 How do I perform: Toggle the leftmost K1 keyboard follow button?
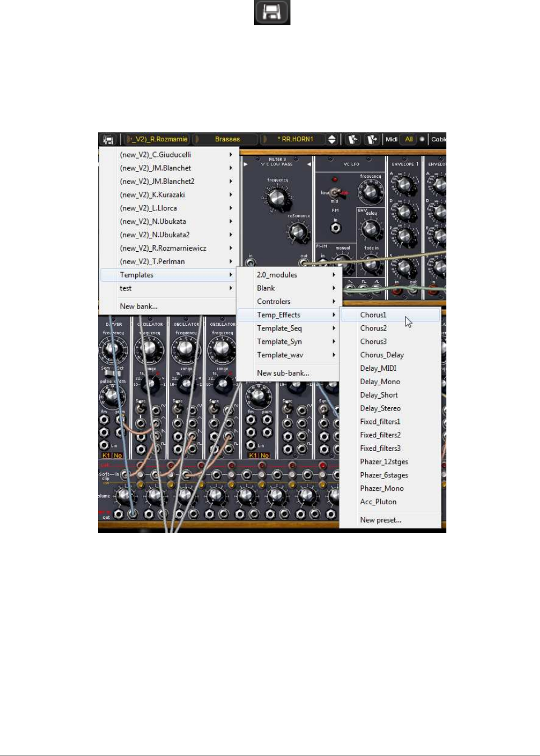click(x=106, y=455)
